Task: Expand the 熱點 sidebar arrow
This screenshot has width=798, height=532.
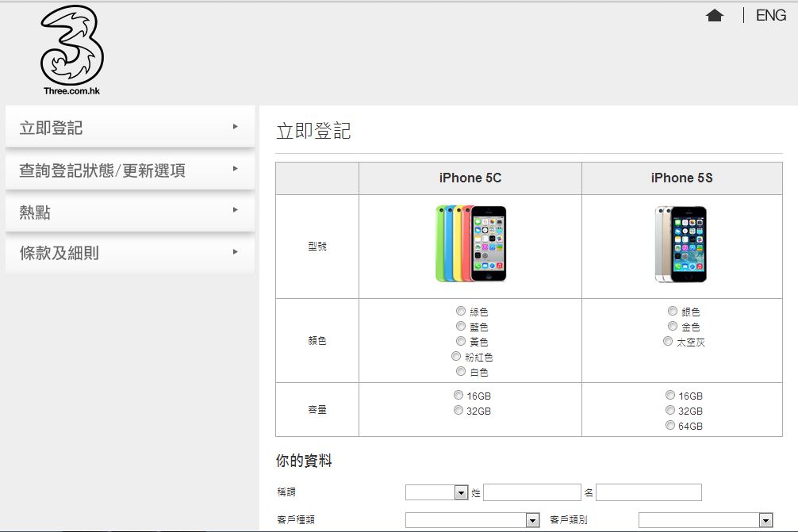Action: pos(236,210)
